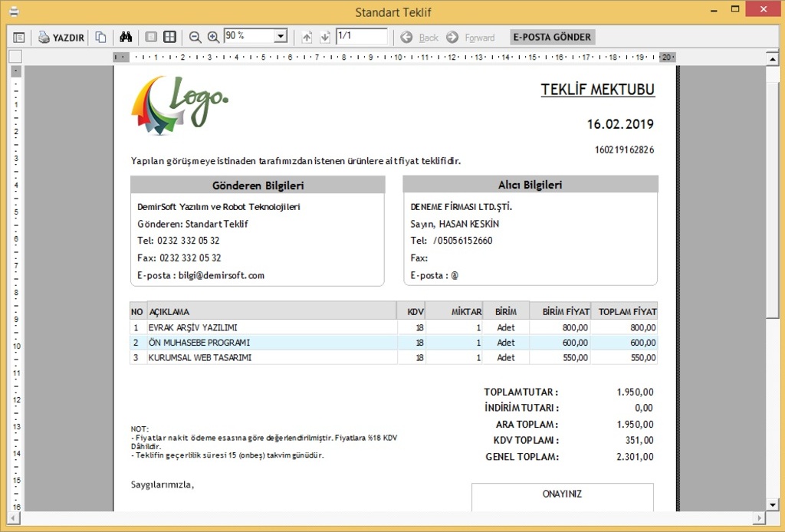Click the KDV TOPLAMI value 351,00
This screenshot has width=785, height=532.
click(639, 441)
